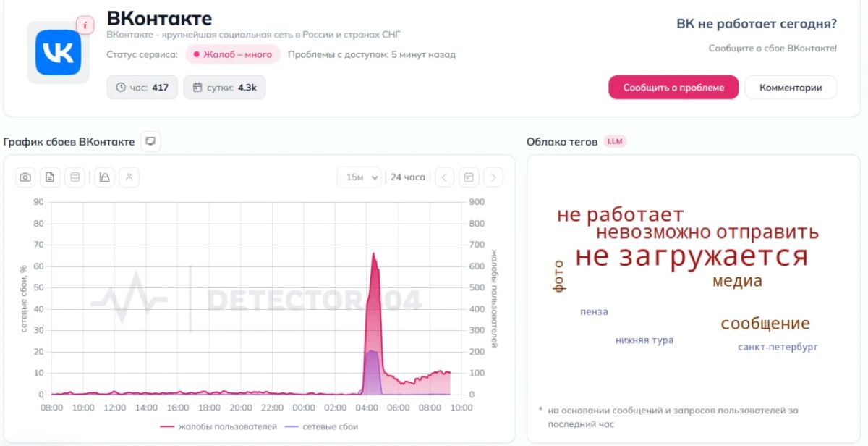Image resolution: width=868 pixels, height=446 pixels.
Task: Open the monitor icon next to График сбоев
Action: tap(150, 141)
